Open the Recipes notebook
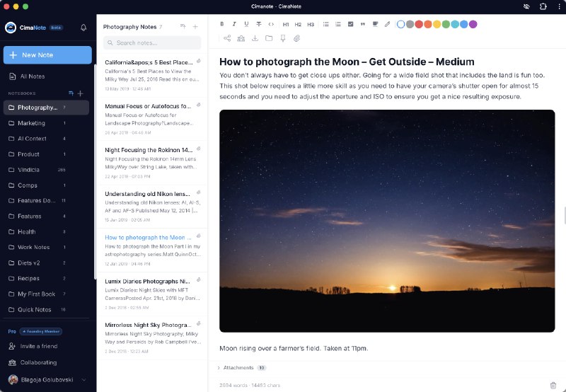 pos(28,278)
